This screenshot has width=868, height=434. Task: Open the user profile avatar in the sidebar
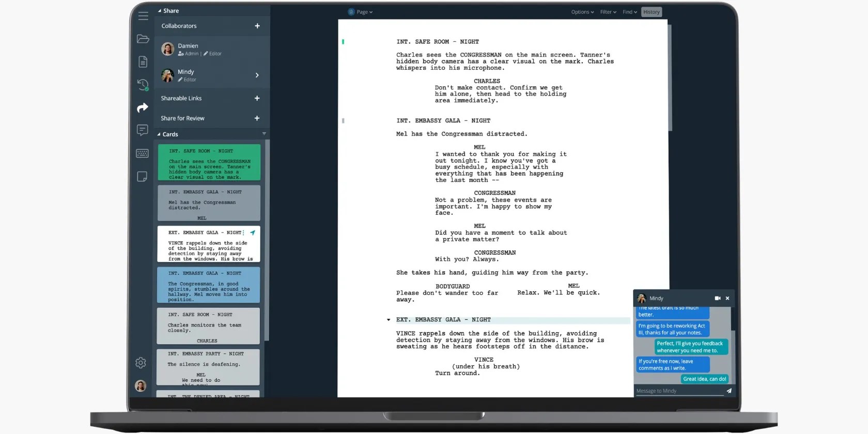141,385
